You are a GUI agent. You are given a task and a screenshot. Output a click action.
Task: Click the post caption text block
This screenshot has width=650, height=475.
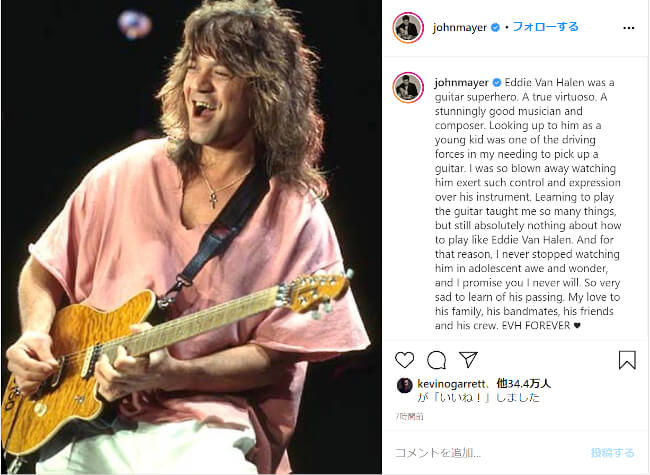tap(527, 204)
